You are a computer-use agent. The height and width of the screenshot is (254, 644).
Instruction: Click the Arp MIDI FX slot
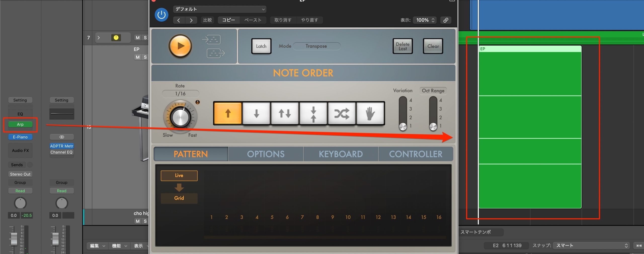point(20,124)
